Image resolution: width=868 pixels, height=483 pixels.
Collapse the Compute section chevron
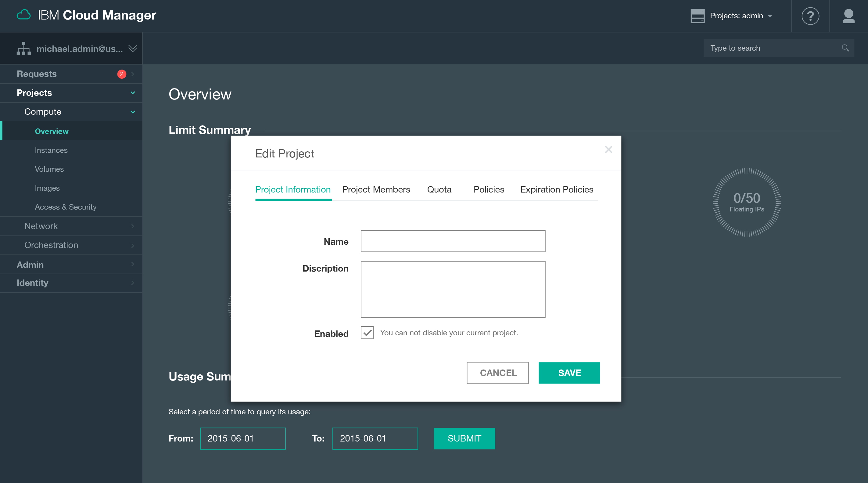click(133, 112)
